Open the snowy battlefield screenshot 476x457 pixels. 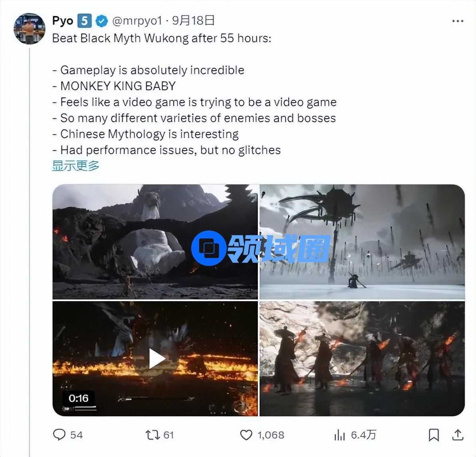pyautogui.click(x=362, y=242)
